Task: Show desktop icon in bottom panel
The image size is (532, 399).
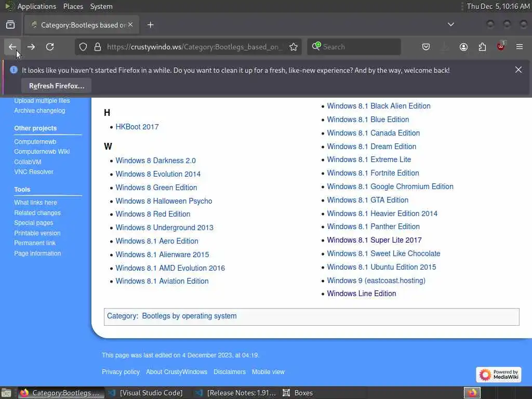Action: pyautogui.click(x=6, y=393)
